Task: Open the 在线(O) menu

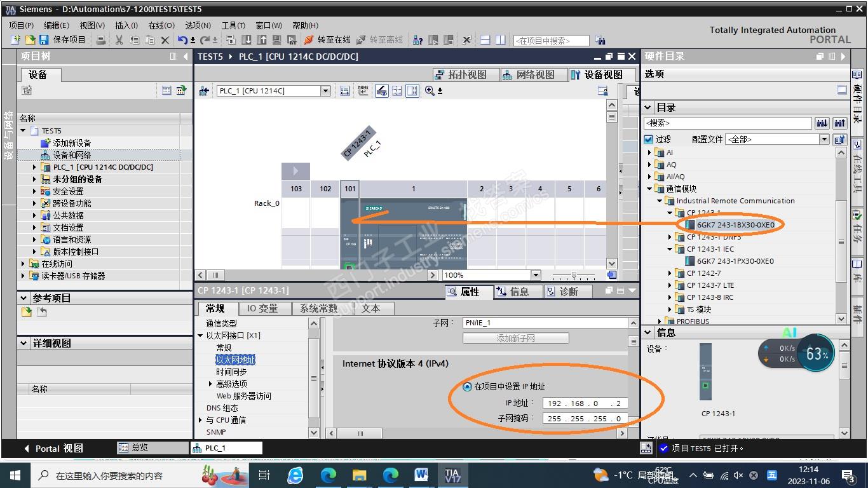Action: pos(161,25)
